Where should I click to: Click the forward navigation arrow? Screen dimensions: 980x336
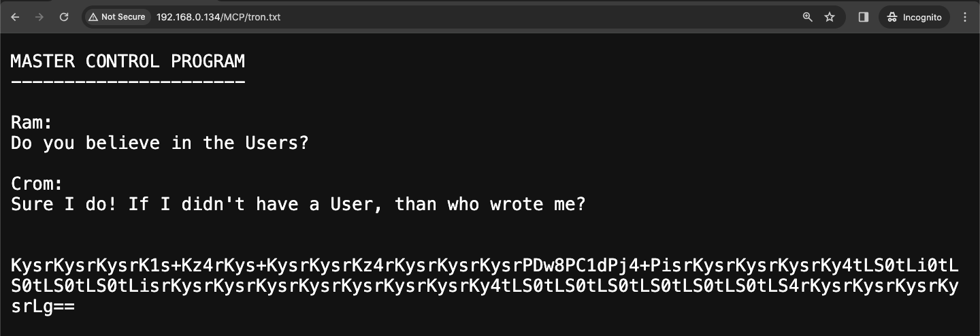click(39, 17)
